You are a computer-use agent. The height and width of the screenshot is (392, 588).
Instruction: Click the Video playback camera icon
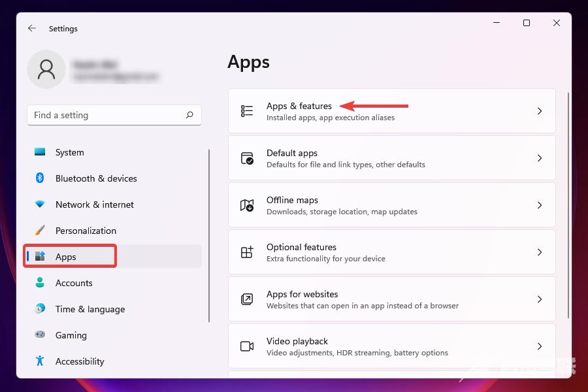click(247, 346)
